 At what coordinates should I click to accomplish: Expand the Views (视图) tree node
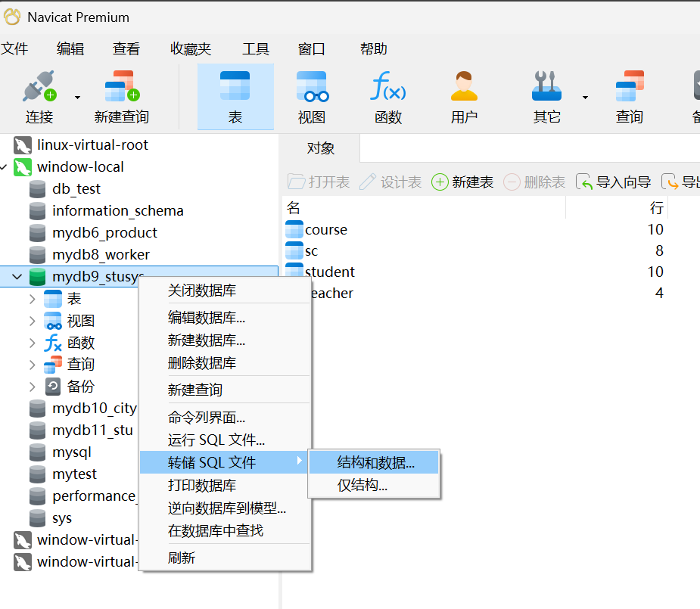(32, 321)
